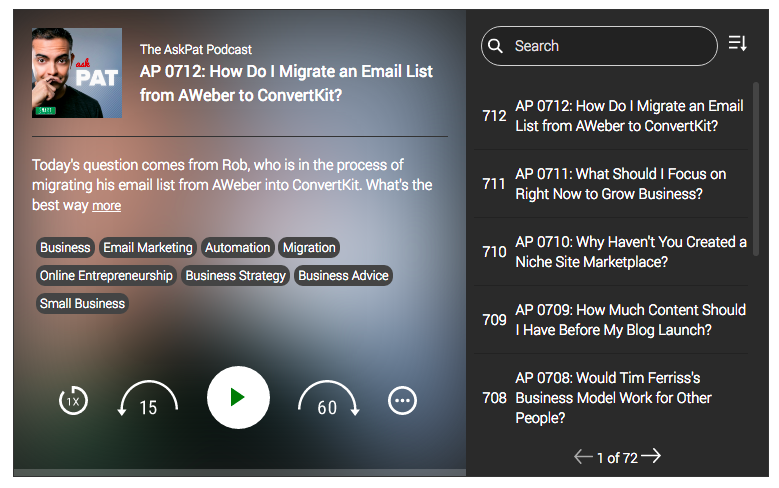Click the AP 0712 episode heading
779x488 pixels.
tap(286, 83)
